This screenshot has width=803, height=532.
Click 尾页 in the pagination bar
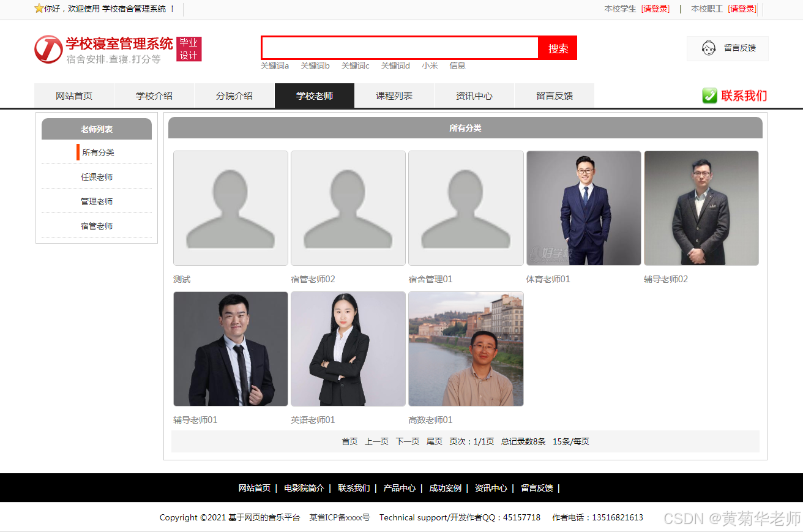click(434, 441)
